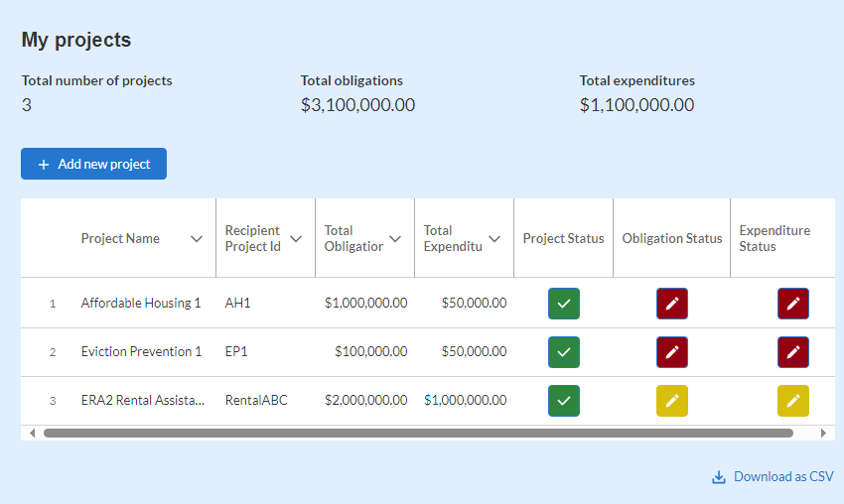Edit Eviction Prevention 1 obligation status
844x504 pixels.
coord(672,352)
